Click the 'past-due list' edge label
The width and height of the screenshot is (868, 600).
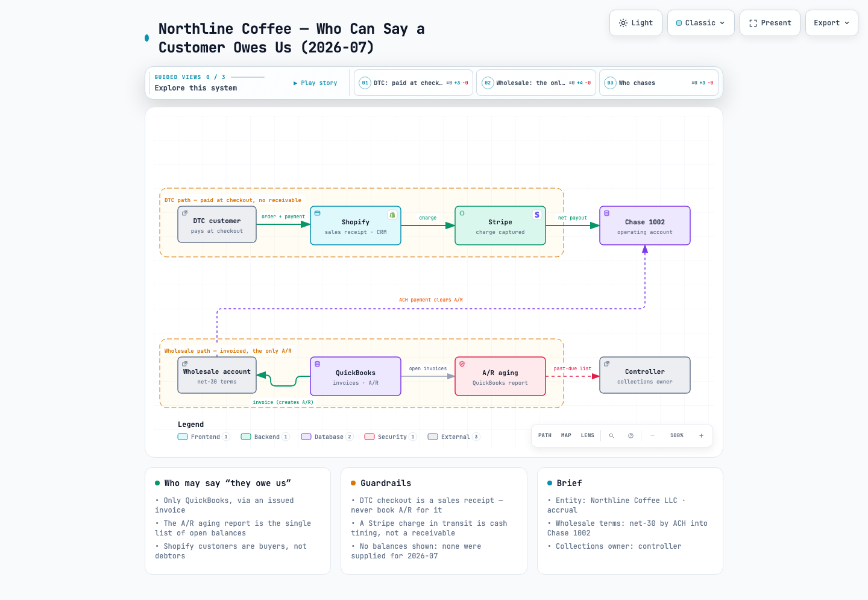point(573,368)
